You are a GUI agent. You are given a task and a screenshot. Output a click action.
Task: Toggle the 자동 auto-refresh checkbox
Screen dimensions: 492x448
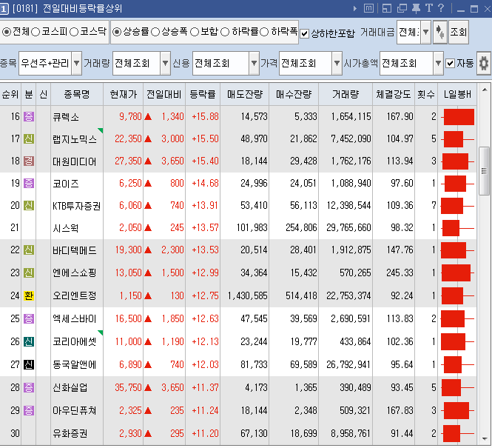(x=450, y=64)
